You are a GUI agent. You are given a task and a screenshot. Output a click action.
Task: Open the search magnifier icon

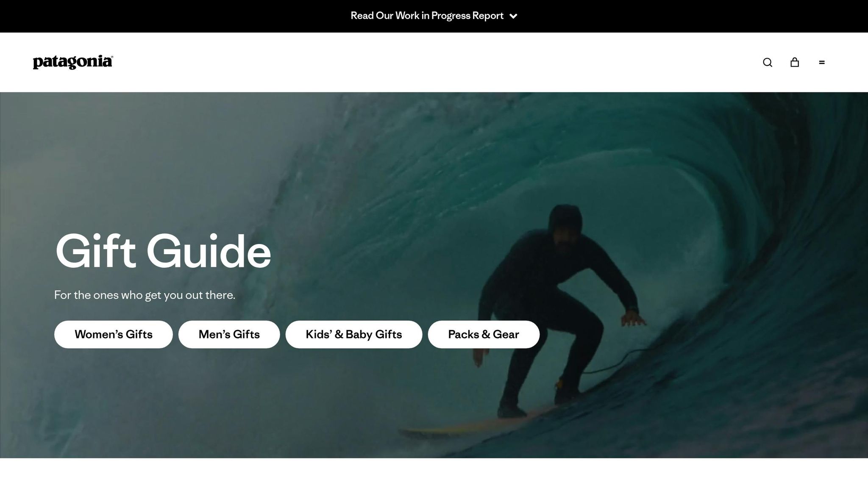pyautogui.click(x=768, y=62)
